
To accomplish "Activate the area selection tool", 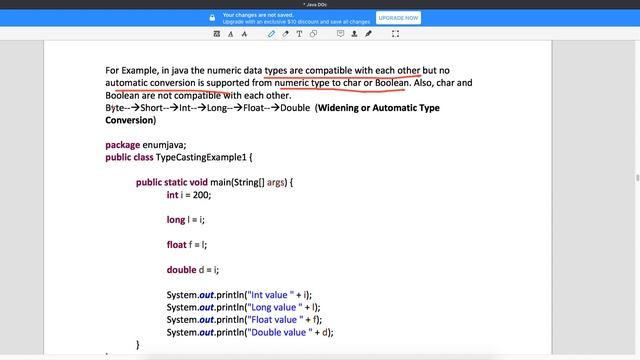I will tap(396, 34).
